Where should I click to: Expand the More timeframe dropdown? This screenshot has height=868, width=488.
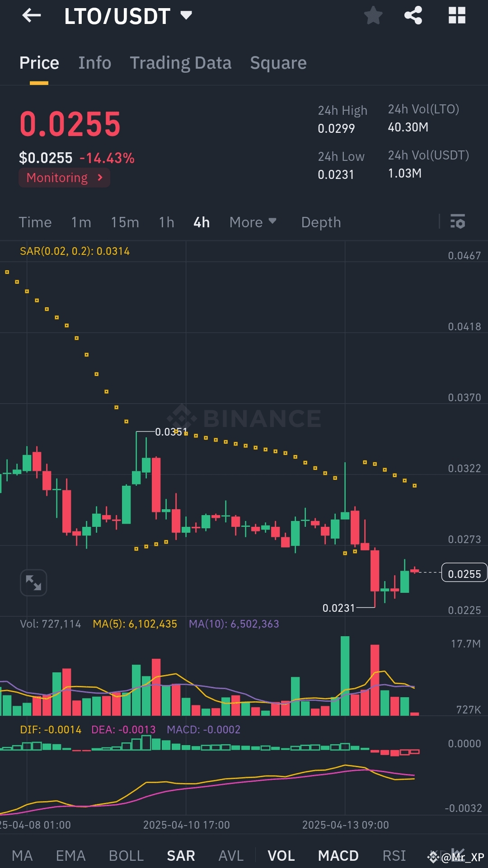[x=252, y=222]
